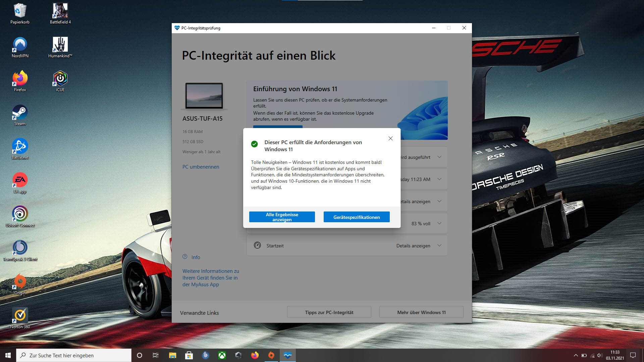Click the battery status tray icon
This screenshot has height=362, width=644.
[x=584, y=355]
